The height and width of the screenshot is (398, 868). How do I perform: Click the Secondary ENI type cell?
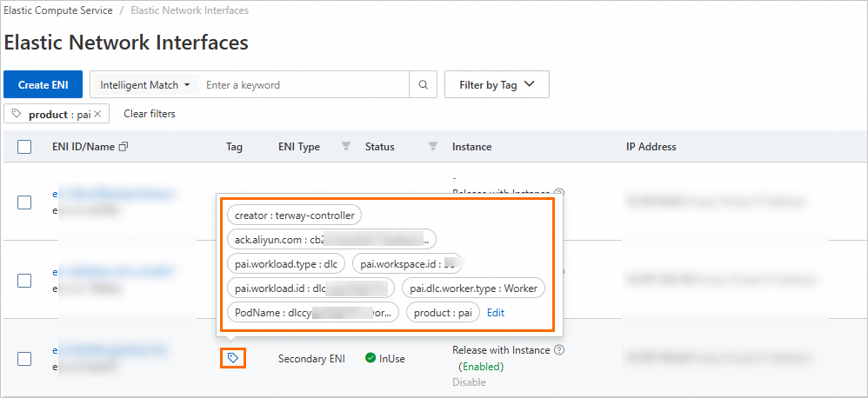(311, 359)
